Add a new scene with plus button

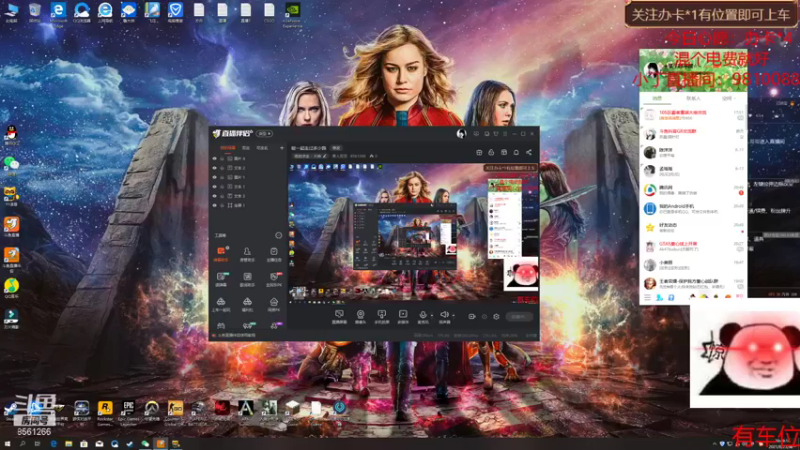coord(282,148)
